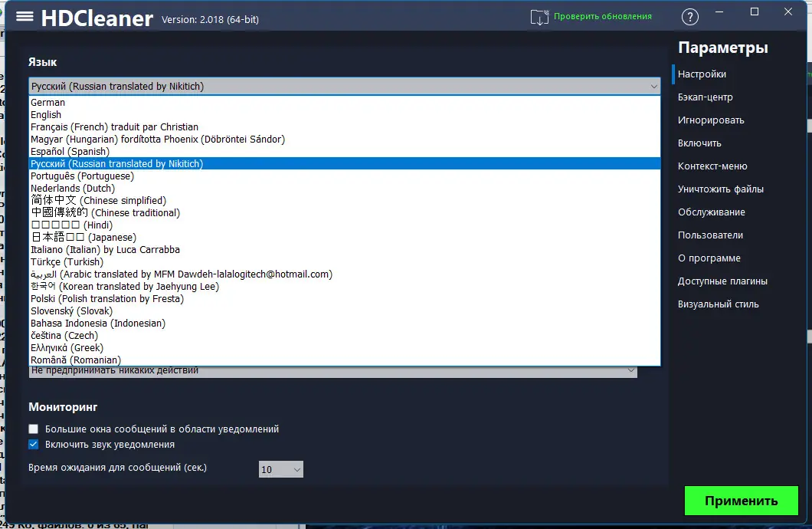The width and height of the screenshot is (812, 529).
Task: Open Настройки settings tab
Action: pos(702,74)
